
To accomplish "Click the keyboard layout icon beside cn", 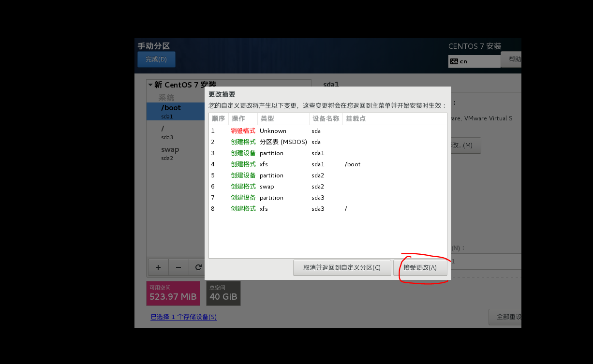I will point(454,61).
